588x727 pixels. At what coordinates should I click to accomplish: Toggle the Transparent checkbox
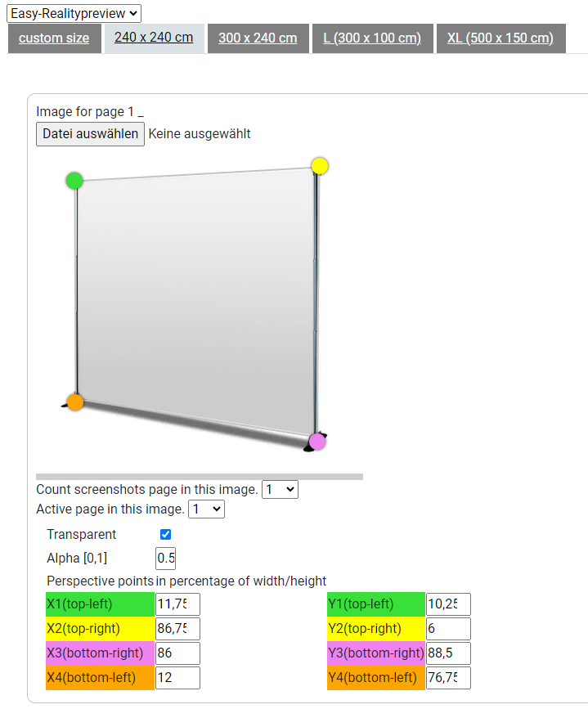coord(165,535)
